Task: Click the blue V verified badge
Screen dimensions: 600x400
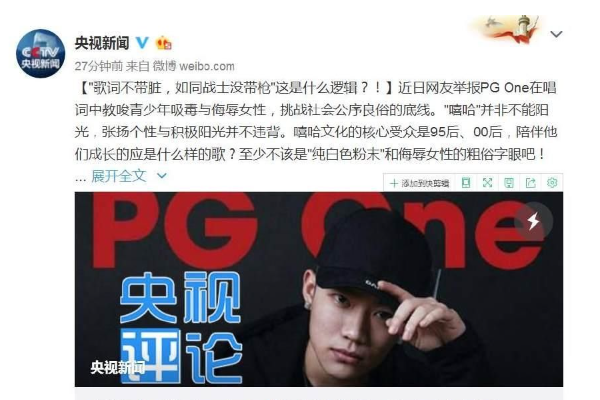Action: point(142,42)
